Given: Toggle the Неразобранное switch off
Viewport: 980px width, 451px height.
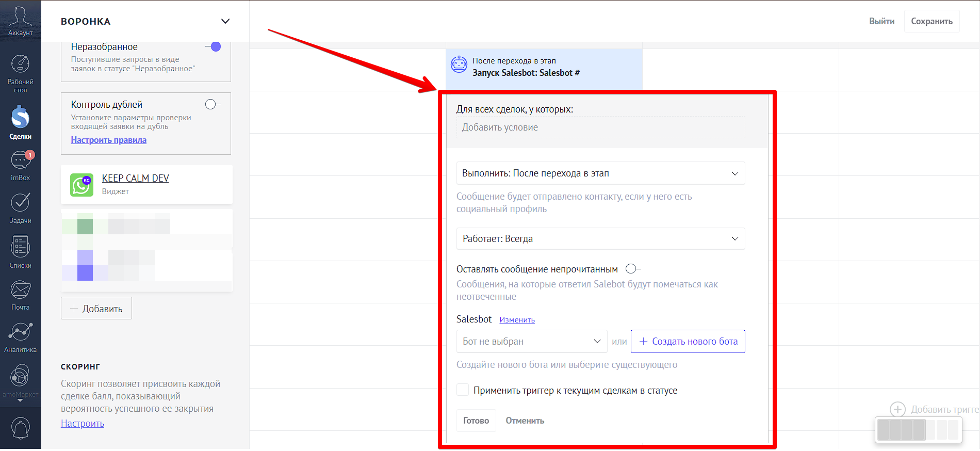Looking at the screenshot, I should pos(213,47).
